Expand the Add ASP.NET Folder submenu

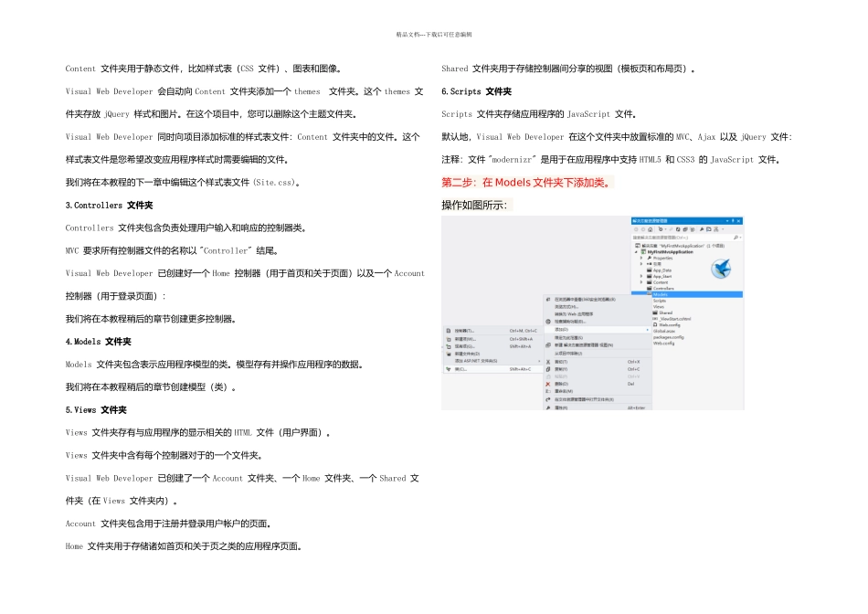click(x=493, y=361)
